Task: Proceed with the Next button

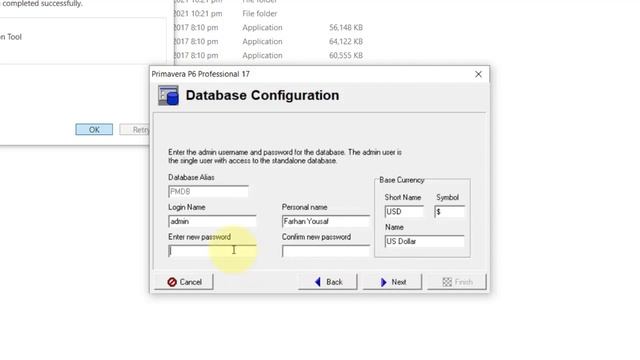Action: (392, 282)
